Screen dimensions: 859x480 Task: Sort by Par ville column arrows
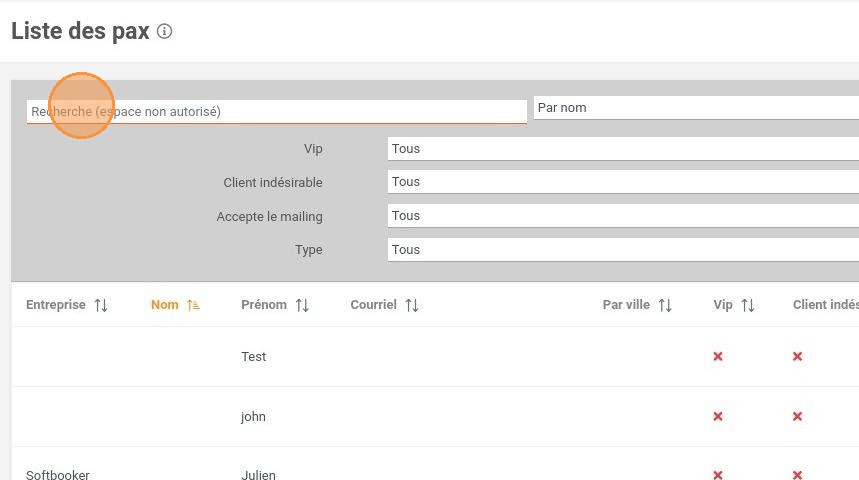[x=665, y=305]
